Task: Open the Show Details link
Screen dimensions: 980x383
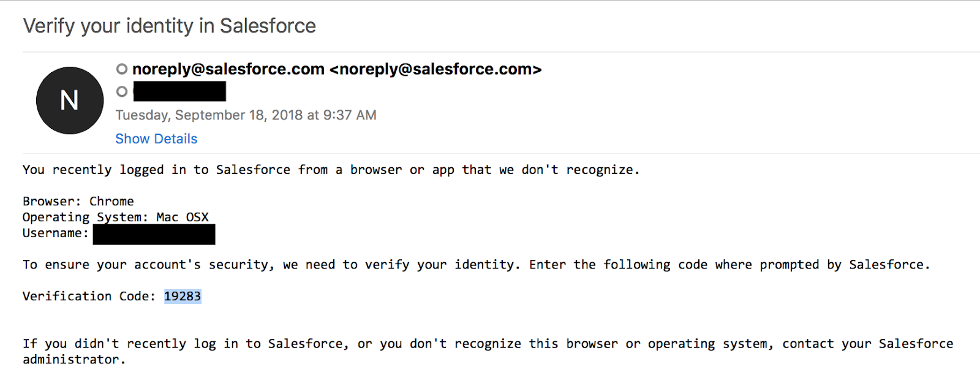Action: pyautogui.click(x=156, y=139)
